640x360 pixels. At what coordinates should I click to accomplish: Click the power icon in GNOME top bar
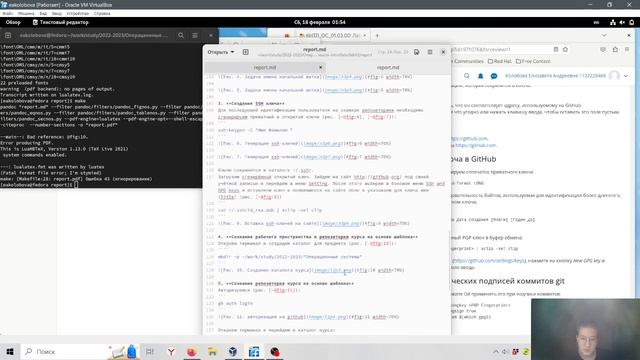point(631,22)
